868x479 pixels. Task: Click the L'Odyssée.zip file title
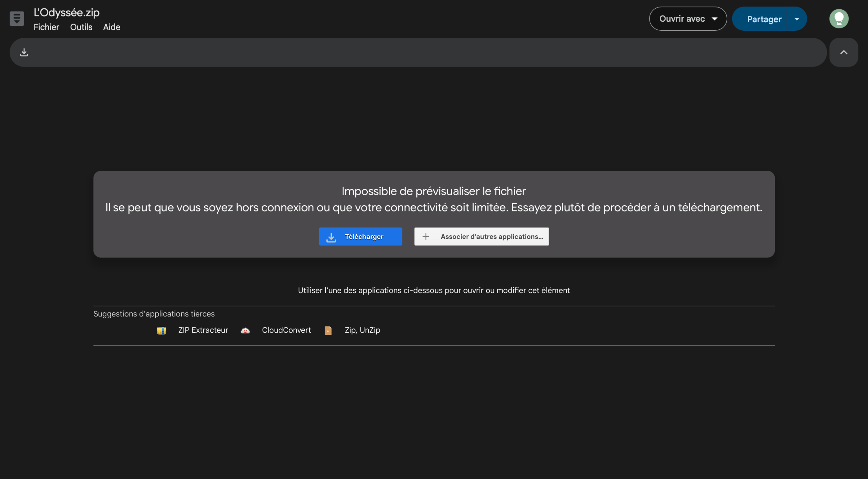pyautogui.click(x=66, y=12)
